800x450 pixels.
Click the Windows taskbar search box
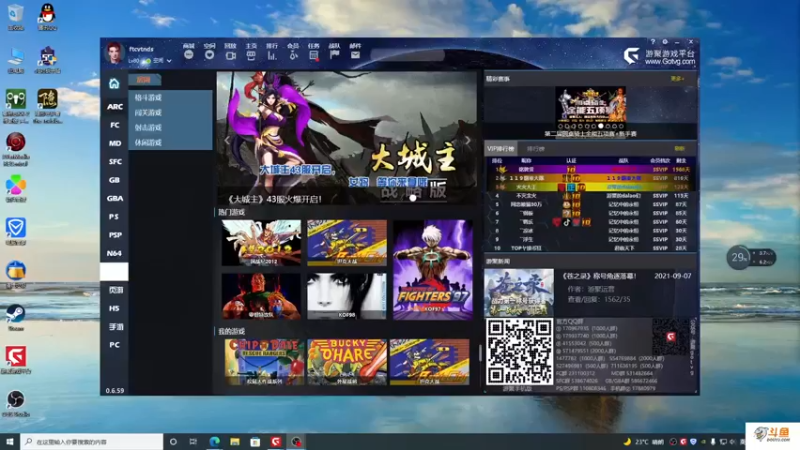[92, 441]
